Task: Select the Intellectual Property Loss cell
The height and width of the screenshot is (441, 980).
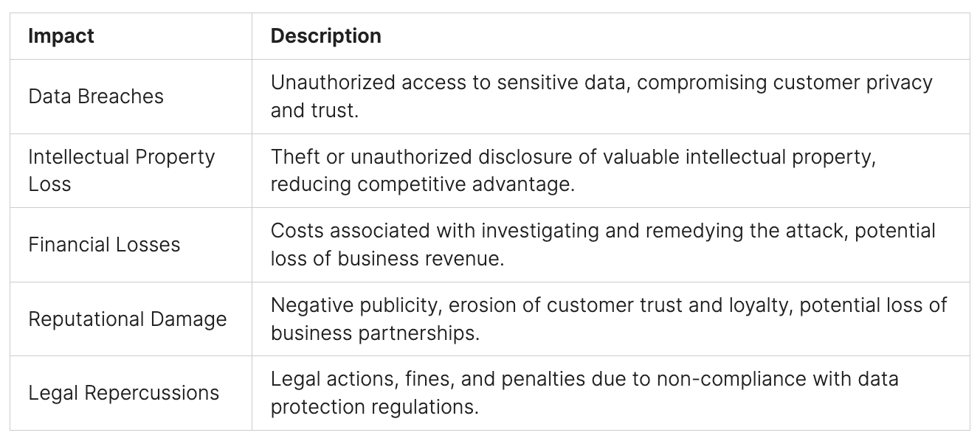Action: [122, 170]
